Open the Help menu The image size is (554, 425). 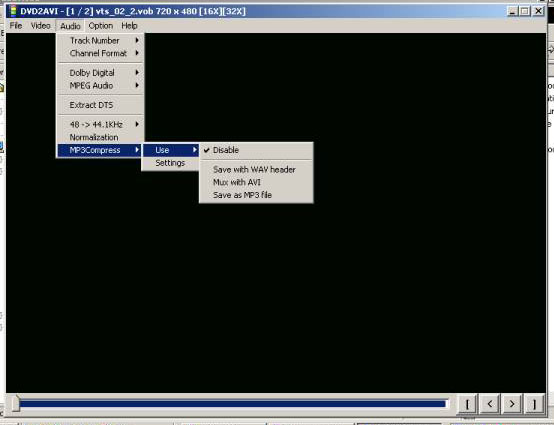coord(129,26)
